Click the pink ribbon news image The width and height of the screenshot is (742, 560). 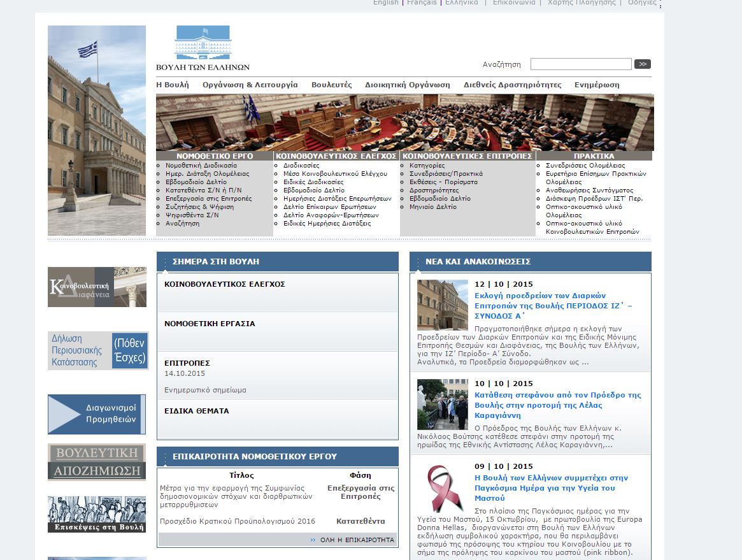[x=442, y=490]
